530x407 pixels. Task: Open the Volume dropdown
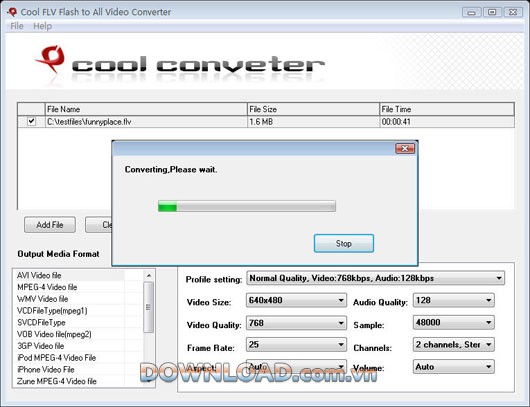tap(454, 367)
